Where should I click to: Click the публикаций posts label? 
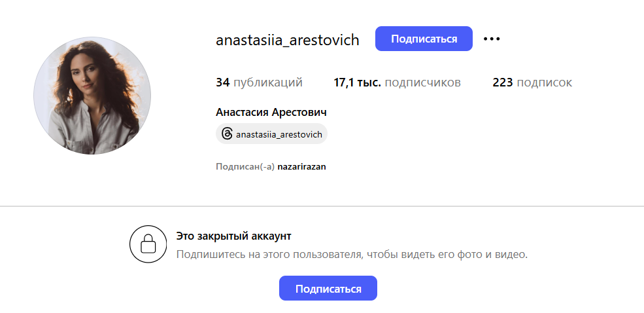267,83
